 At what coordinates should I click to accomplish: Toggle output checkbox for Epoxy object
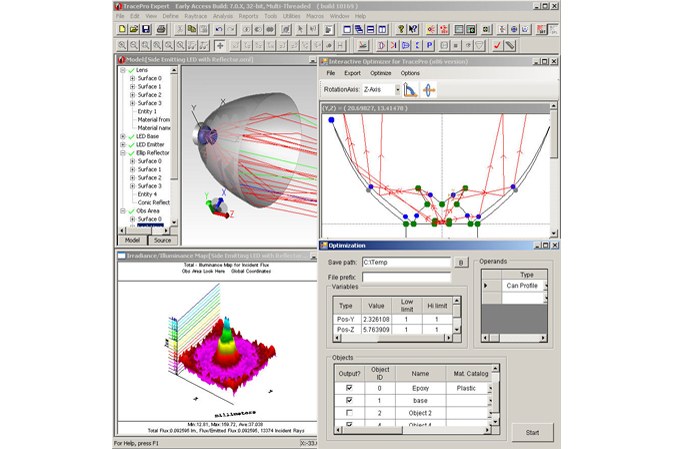(x=348, y=387)
